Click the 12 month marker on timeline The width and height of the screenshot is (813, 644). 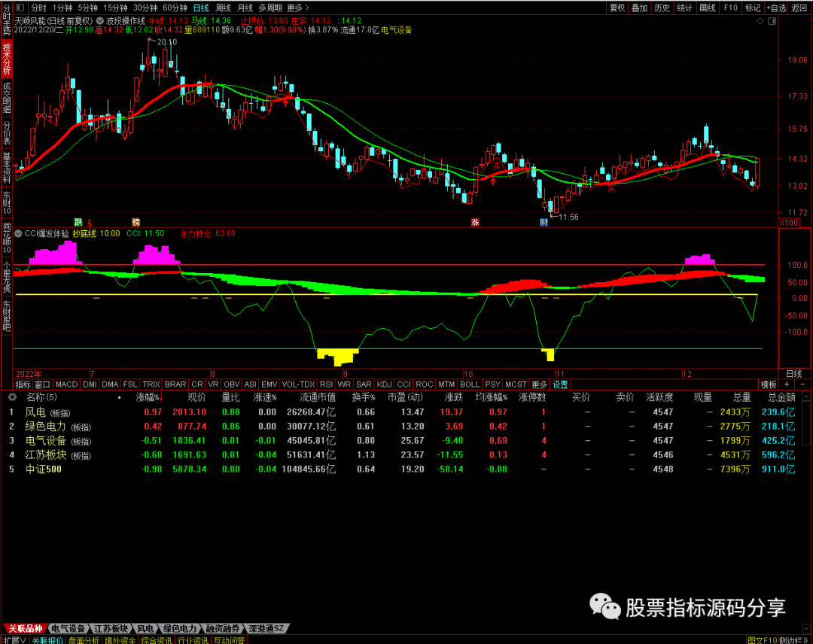687,374
